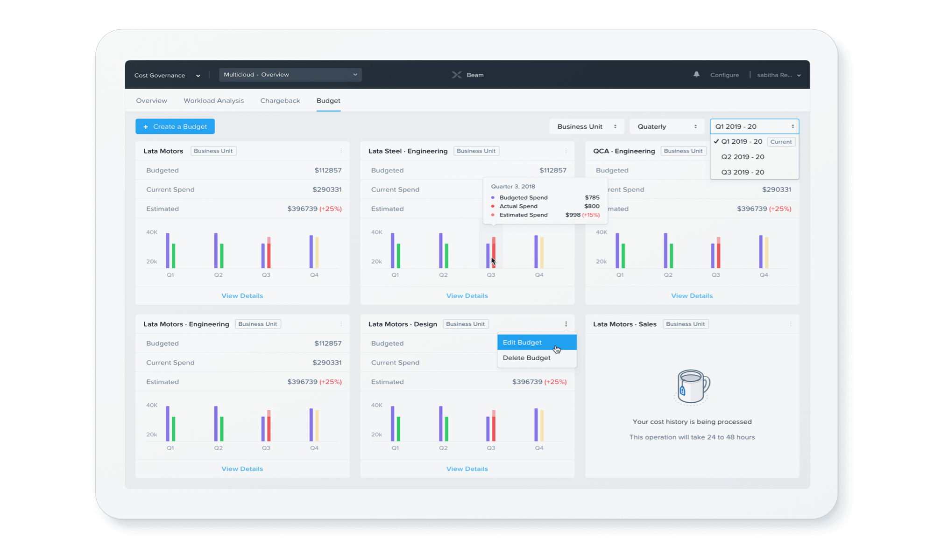
Task: Switch to the Workload Analysis tab
Action: point(213,100)
